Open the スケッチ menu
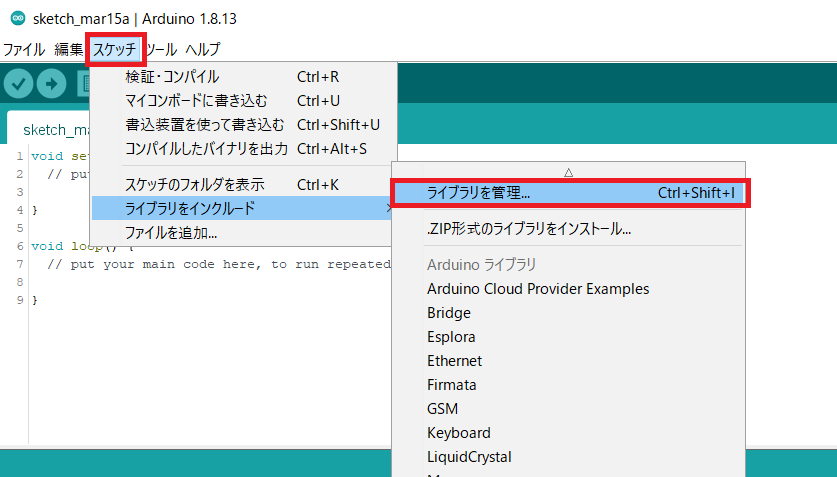 click(115, 50)
